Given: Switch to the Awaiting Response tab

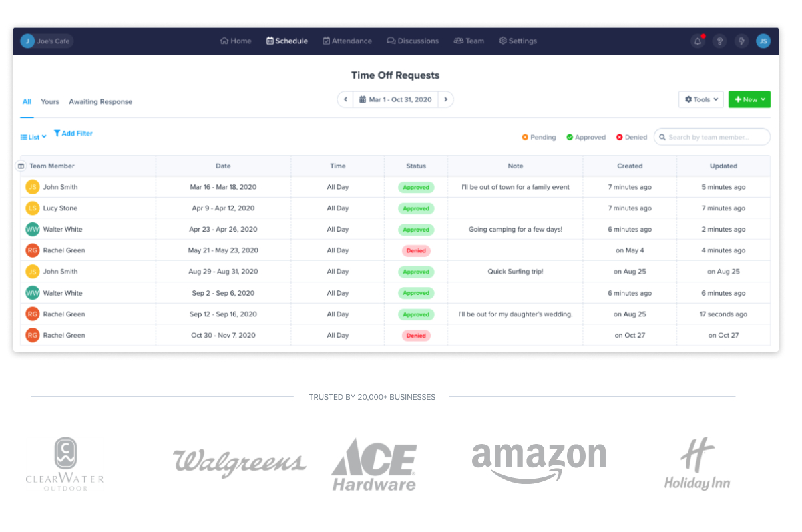Looking at the screenshot, I should click(x=101, y=102).
